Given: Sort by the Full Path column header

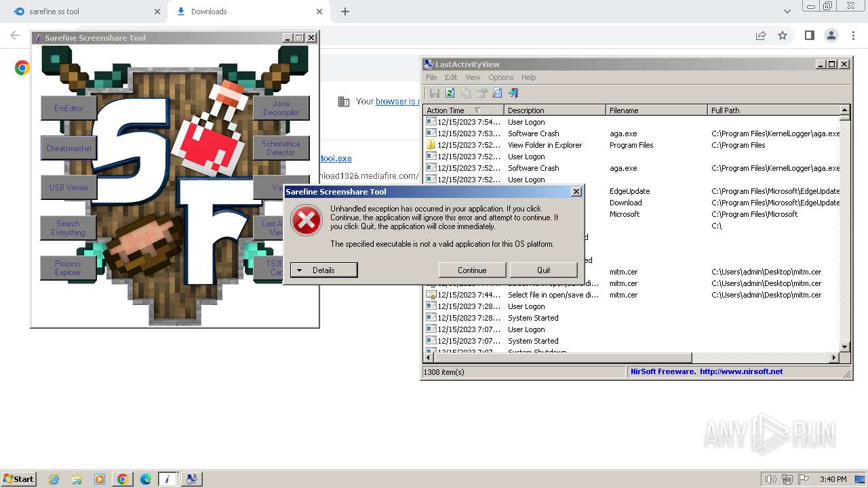Looking at the screenshot, I should pyautogui.click(x=774, y=110).
